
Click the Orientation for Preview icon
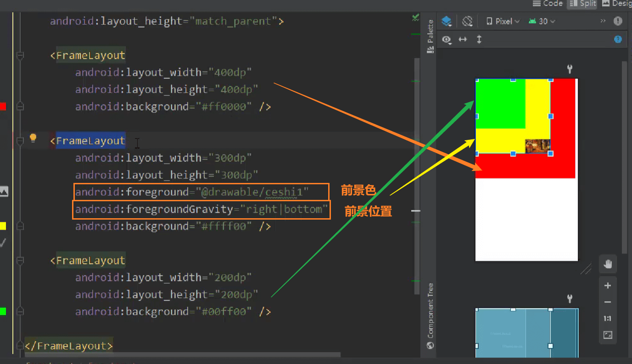click(x=467, y=21)
